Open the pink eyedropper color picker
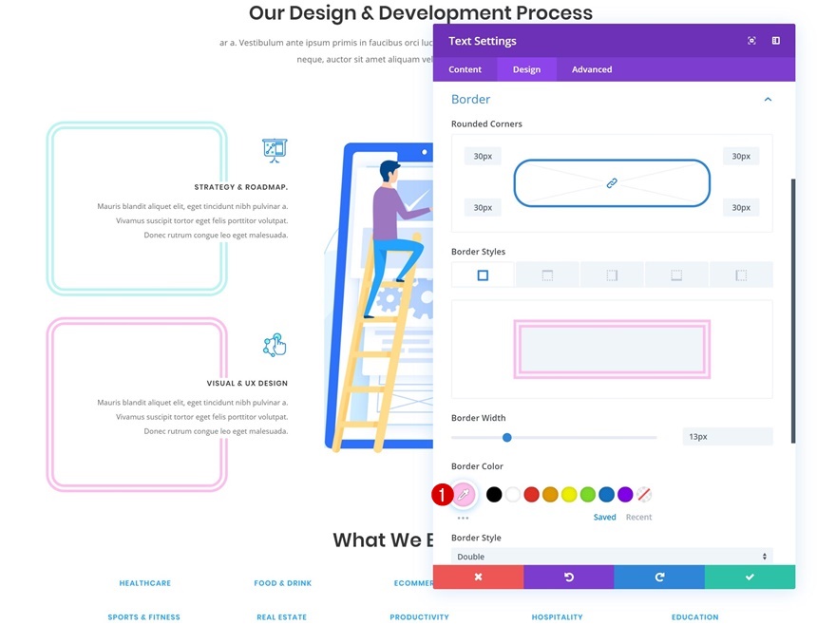 [x=464, y=494]
